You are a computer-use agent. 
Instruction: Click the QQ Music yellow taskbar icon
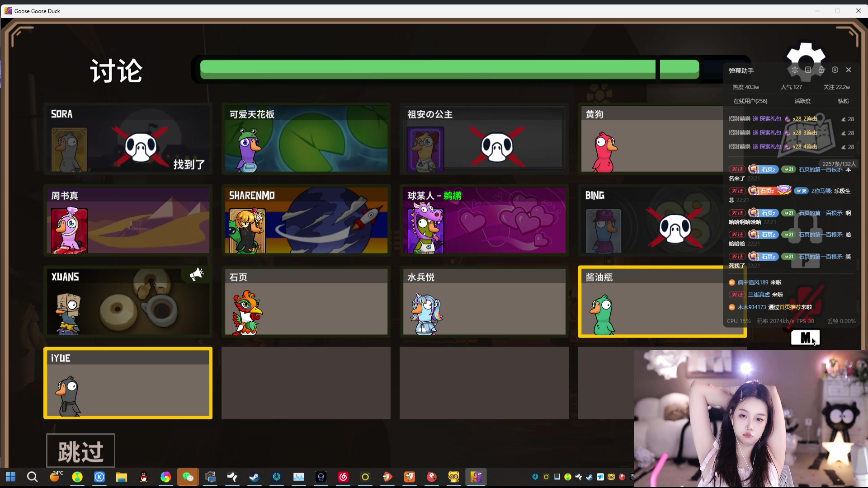tap(77, 477)
